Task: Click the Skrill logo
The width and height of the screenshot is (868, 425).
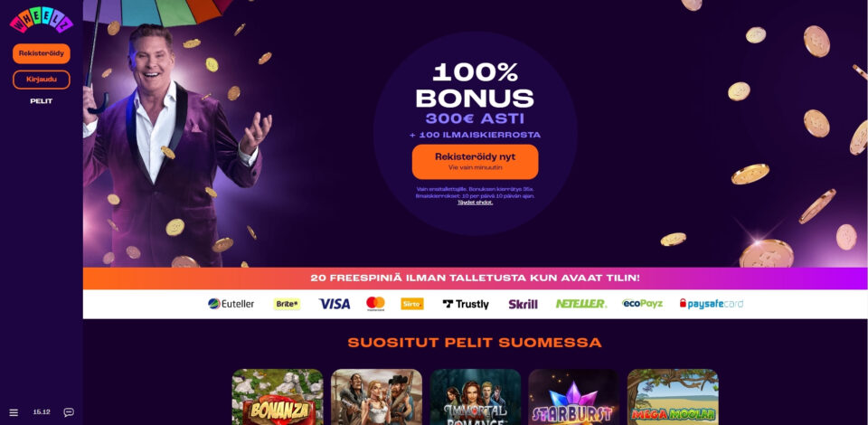Action: [x=524, y=304]
